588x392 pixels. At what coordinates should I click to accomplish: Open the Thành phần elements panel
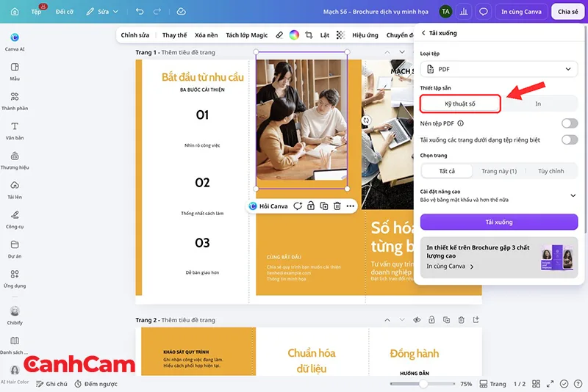(x=15, y=101)
